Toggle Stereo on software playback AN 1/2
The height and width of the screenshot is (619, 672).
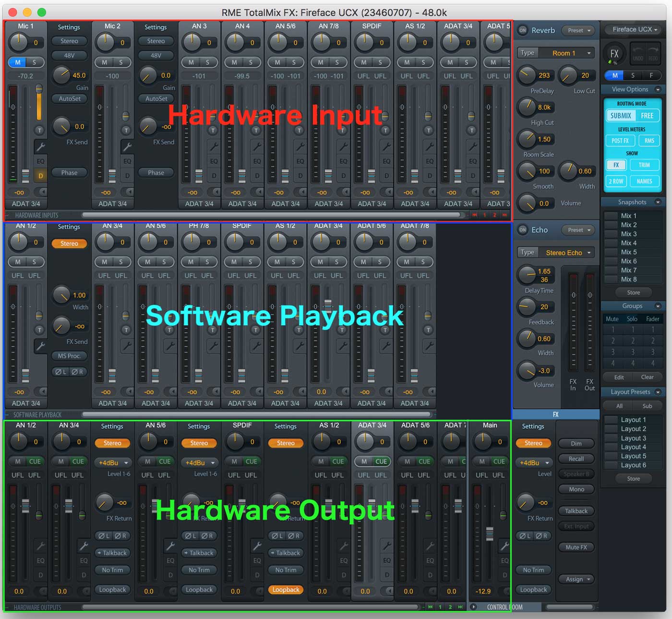coord(69,243)
